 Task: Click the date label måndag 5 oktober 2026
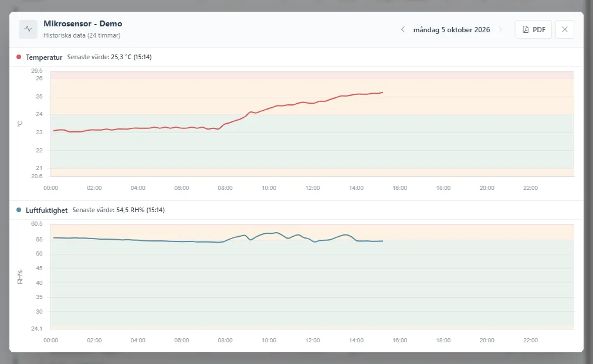click(x=452, y=30)
